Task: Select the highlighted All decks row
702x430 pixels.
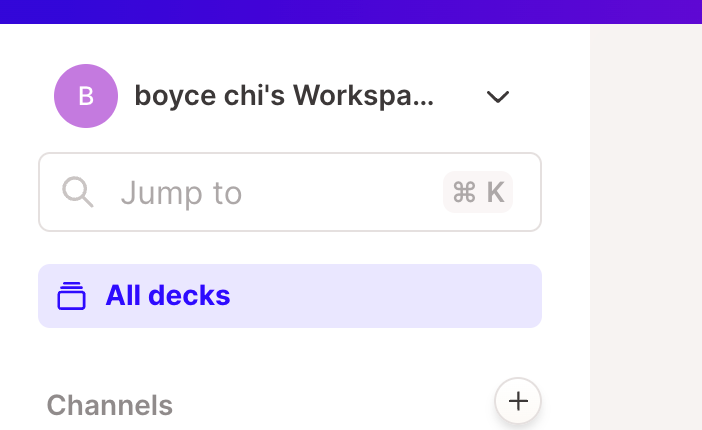Action: (290, 296)
